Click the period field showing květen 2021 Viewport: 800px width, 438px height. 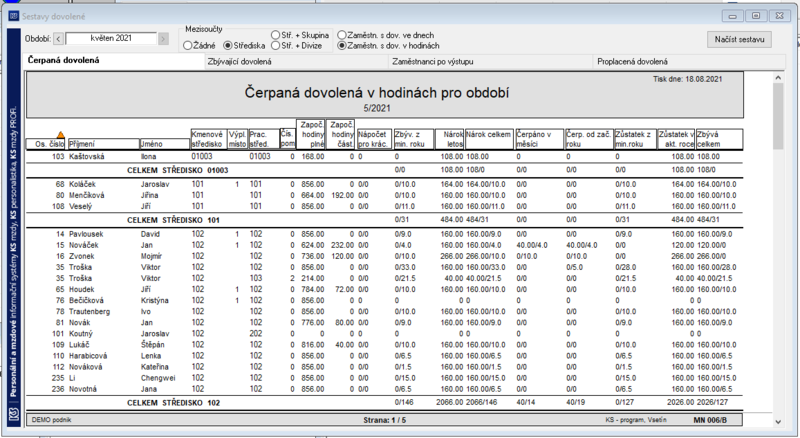[111, 38]
